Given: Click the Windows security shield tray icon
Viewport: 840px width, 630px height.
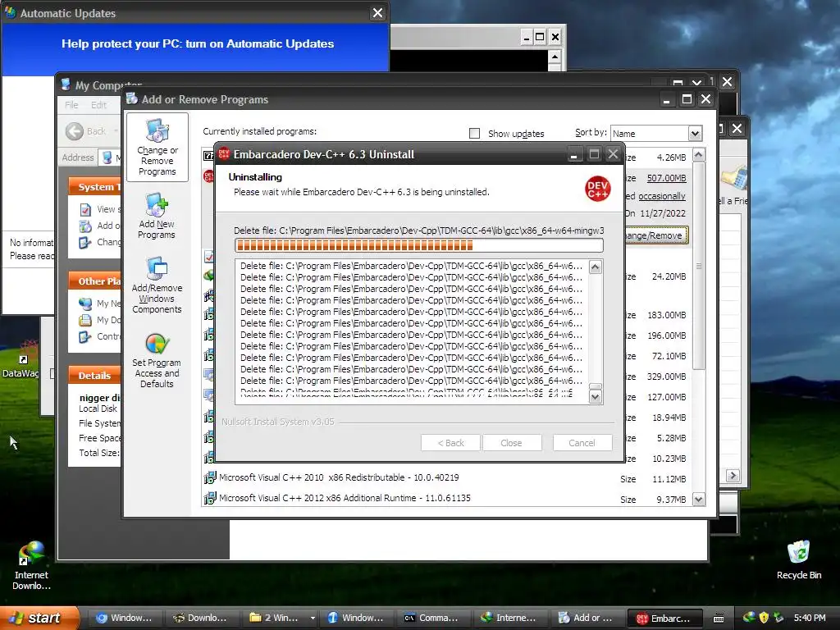Looking at the screenshot, I should pos(764,618).
